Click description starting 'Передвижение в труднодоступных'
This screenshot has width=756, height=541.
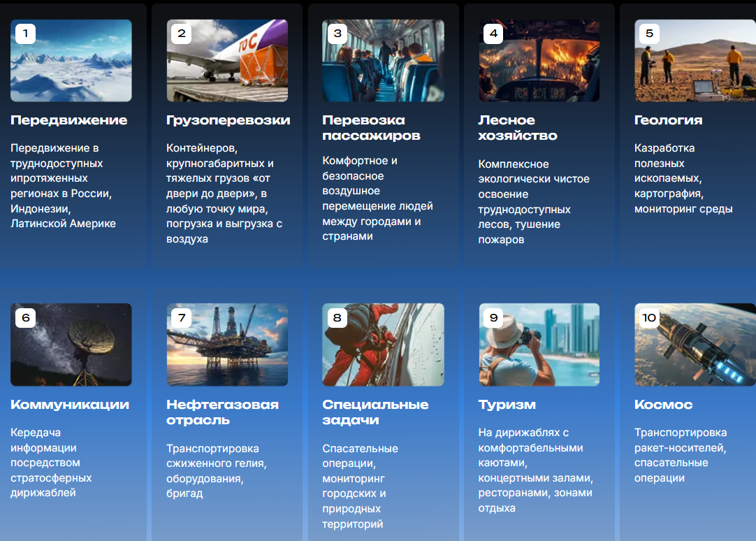click(x=63, y=186)
